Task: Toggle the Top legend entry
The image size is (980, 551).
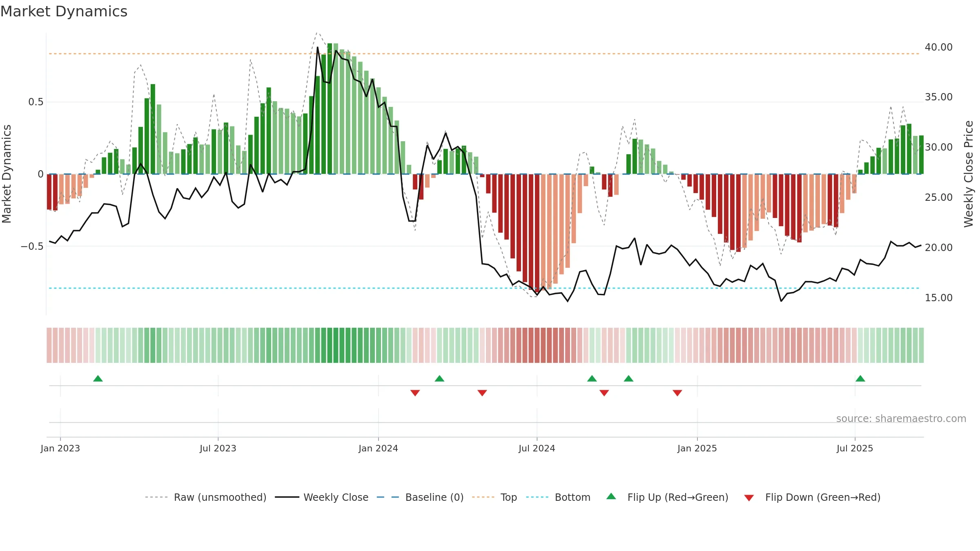Action: [494, 497]
